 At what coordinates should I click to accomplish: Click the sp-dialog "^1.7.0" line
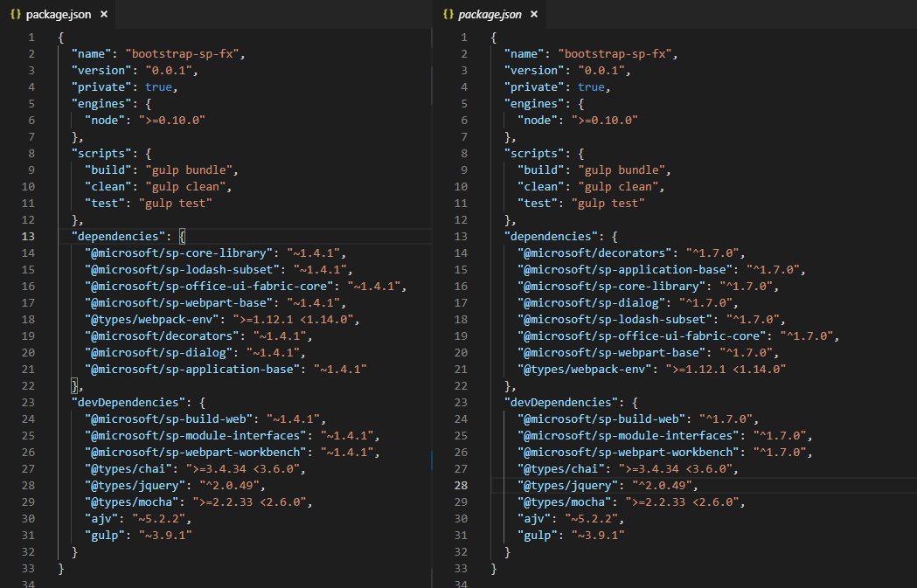pos(628,303)
